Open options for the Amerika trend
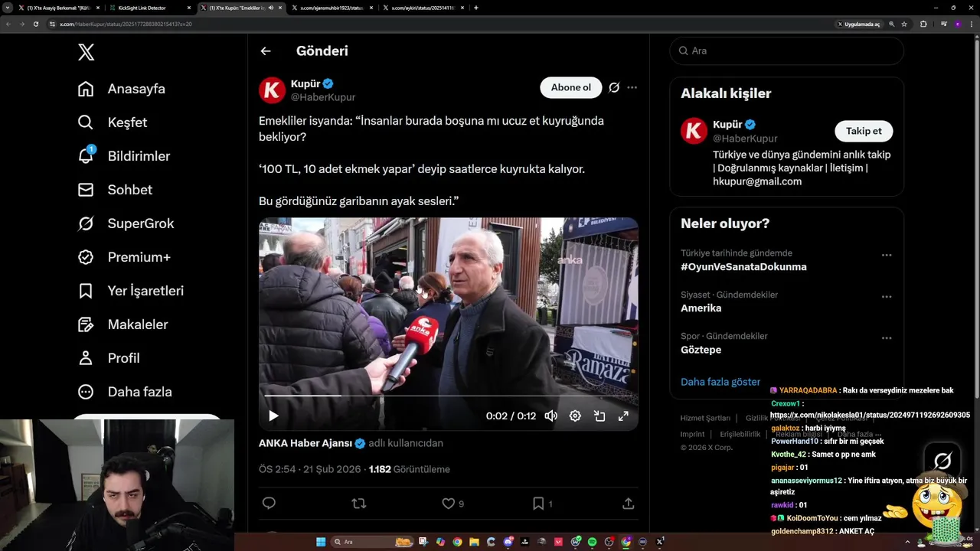The height and width of the screenshot is (551, 980). coord(887,297)
